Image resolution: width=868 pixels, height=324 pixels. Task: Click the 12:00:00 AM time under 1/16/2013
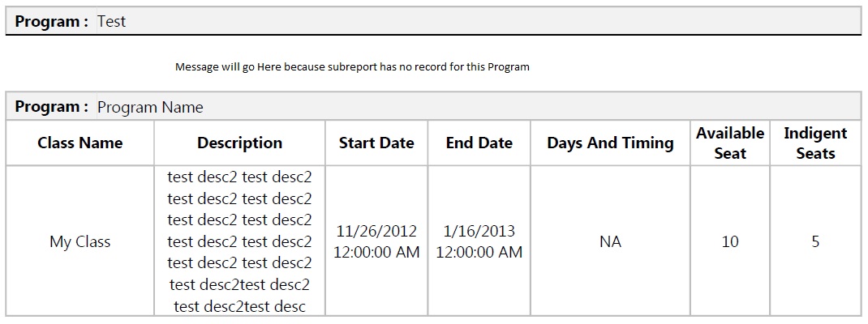pos(479,252)
